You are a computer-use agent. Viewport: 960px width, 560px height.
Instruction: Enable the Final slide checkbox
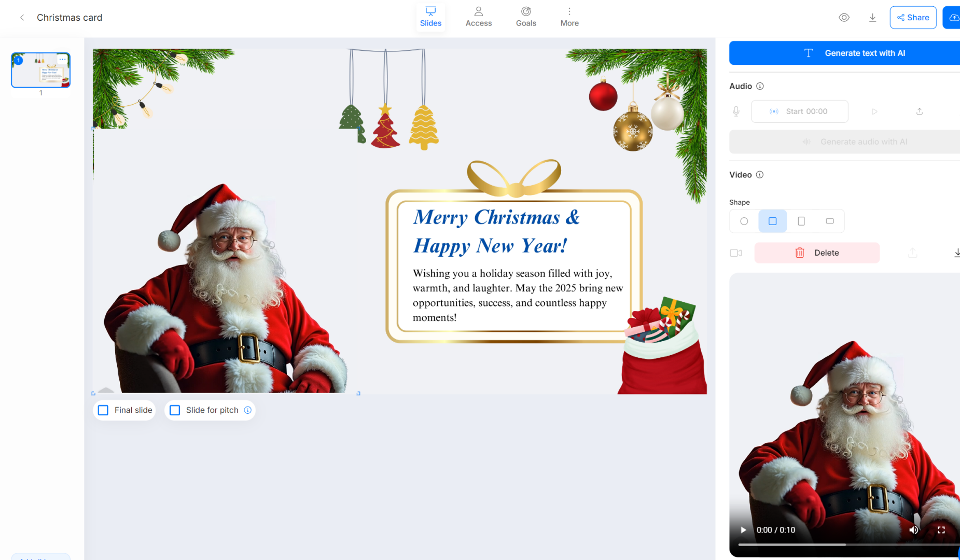point(103,410)
